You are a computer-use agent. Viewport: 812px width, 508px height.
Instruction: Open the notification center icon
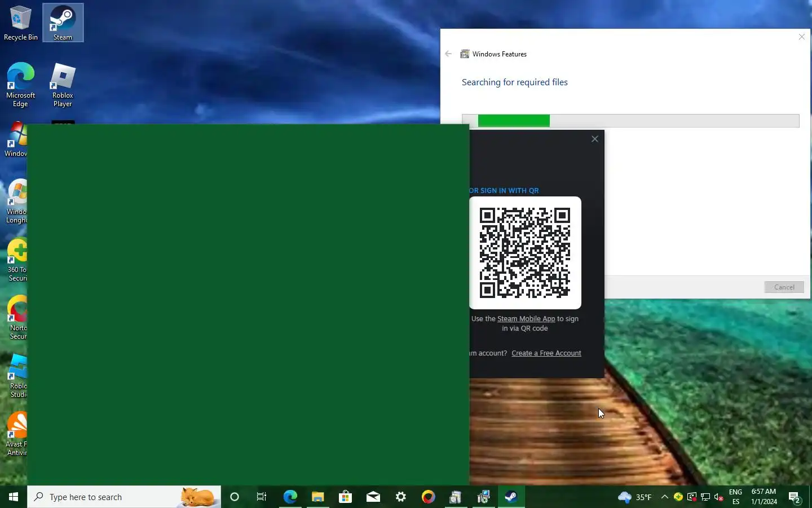click(x=795, y=497)
